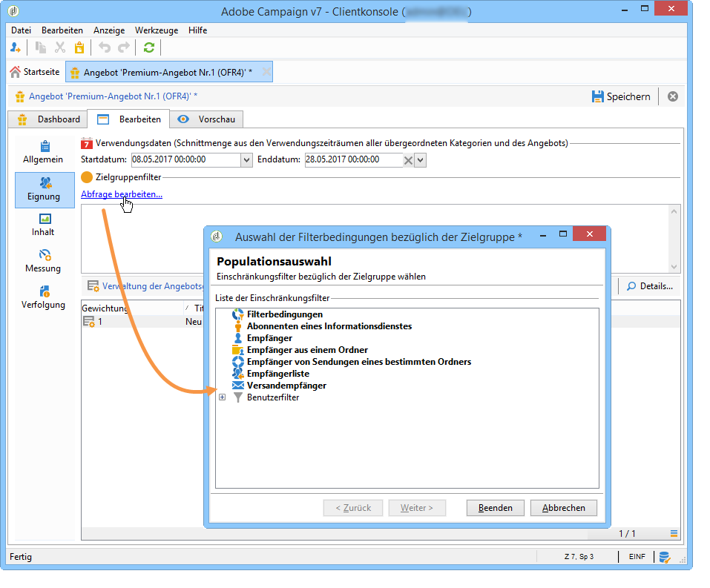Click the '1 / 1' record counter

(627, 534)
